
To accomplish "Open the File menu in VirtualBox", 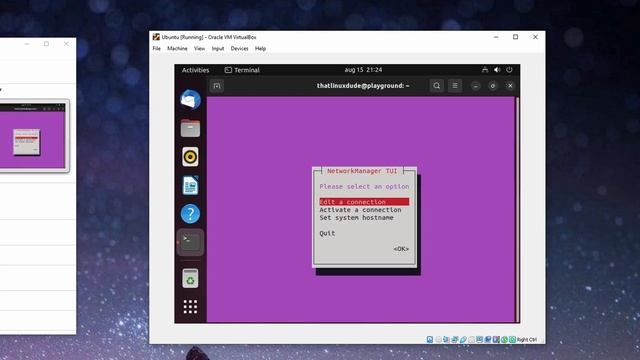I will 156,48.
